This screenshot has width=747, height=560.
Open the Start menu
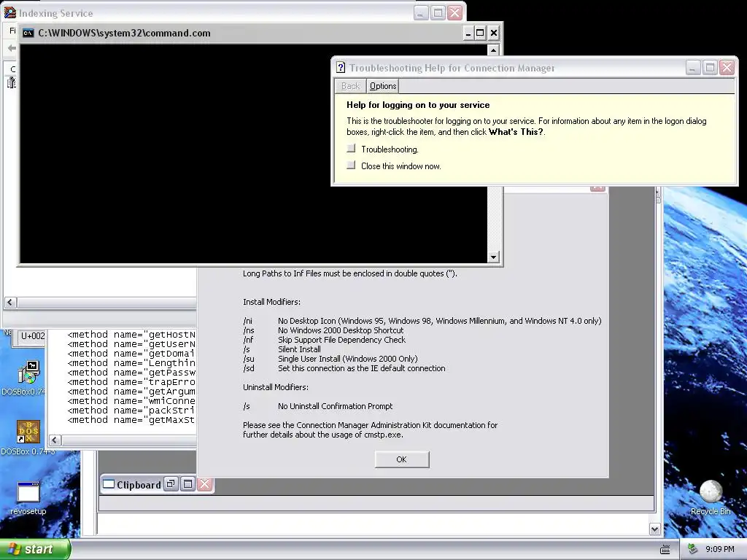[x=35, y=549]
